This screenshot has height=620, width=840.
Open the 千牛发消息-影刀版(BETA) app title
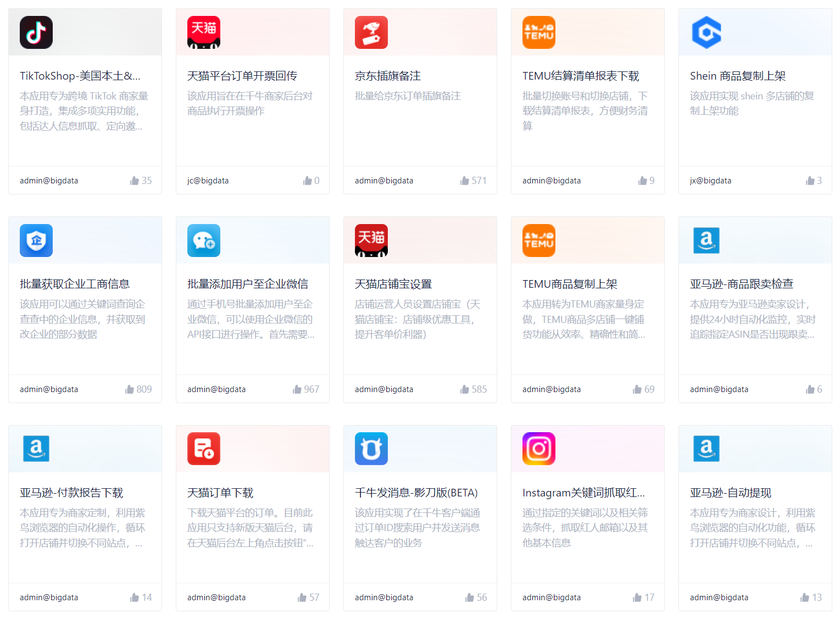click(x=416, y=493)
